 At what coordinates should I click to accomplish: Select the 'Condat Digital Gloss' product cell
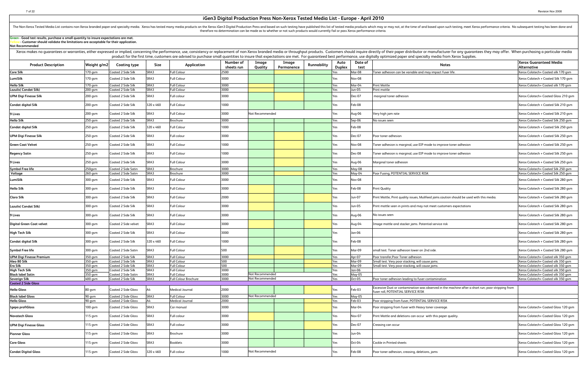47,352
